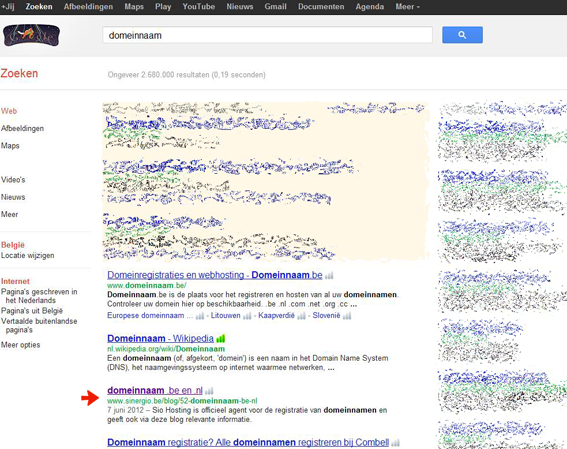Select 'Afbeeldingen' in the left sidebar
The height and width of the screenshot is (449, 567).
click(x=22, y=128)
